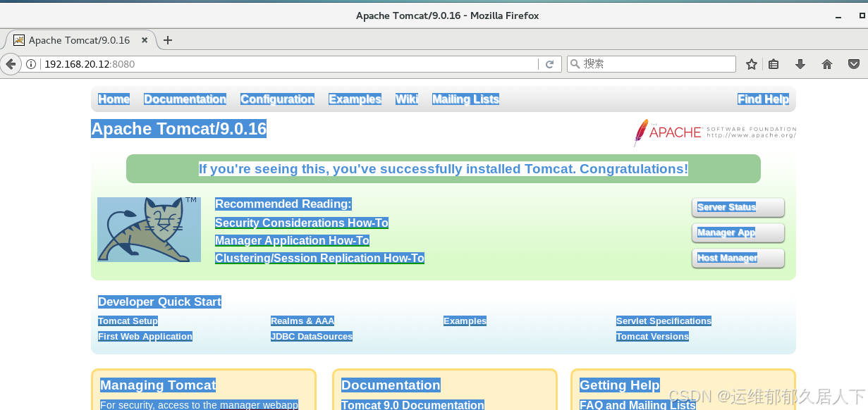This screenshot has height=410, width=868.
Task: Open the Pocket icon in the toolbar
Action: point(854,64)
